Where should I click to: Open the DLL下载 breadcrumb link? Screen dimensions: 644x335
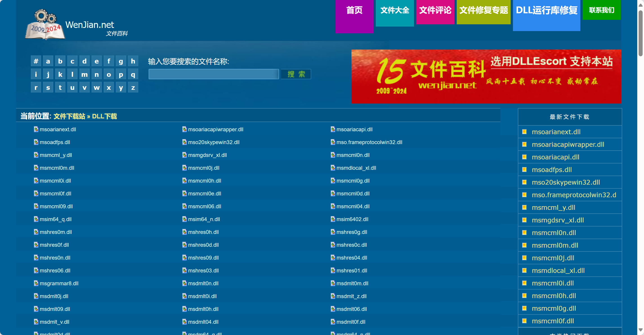click(x=105, y=116)
